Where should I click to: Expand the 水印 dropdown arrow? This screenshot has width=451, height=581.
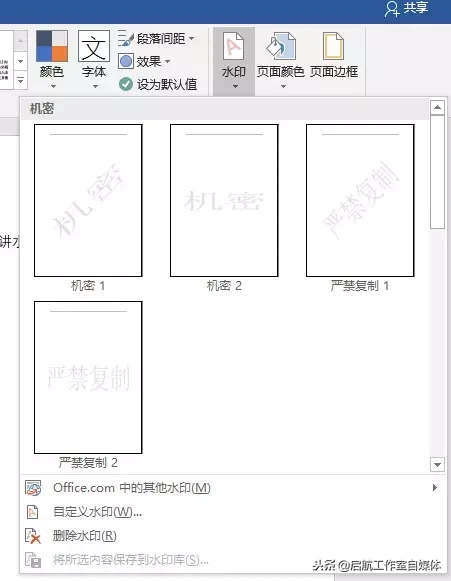(235, 86)
